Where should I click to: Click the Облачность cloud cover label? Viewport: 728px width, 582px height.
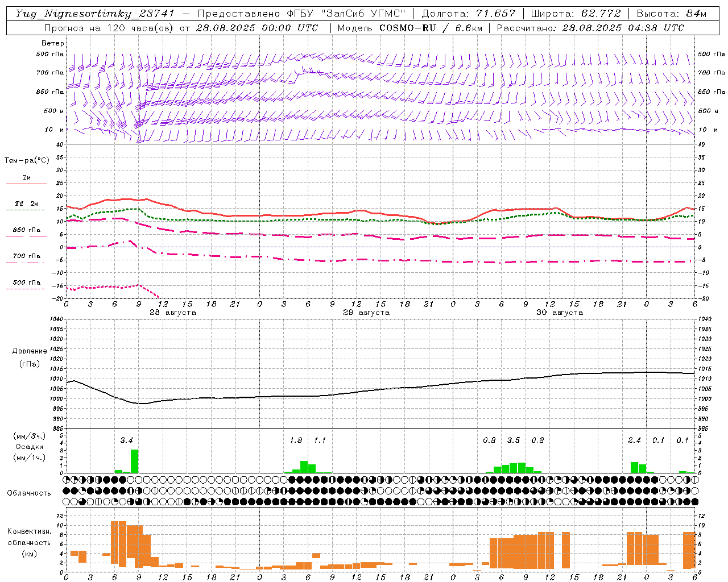coord(29,493)
